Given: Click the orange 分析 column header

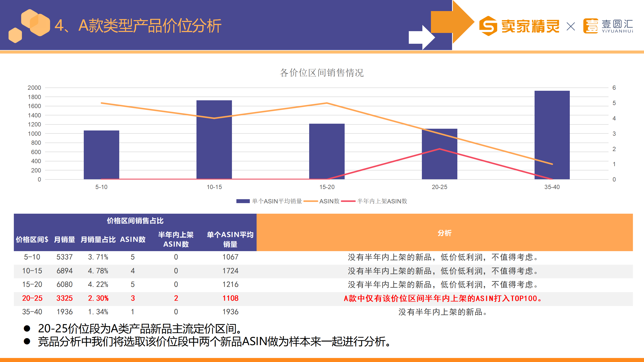Looking at the screenshot, I should [x=445, y=233].
